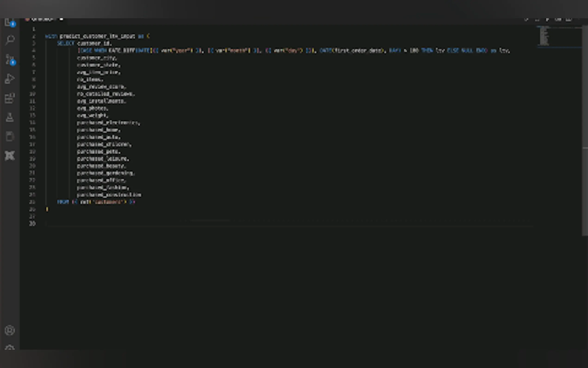Split the editor using the toolbar icon
Viewport: 588px width, 368px height.
558,19
